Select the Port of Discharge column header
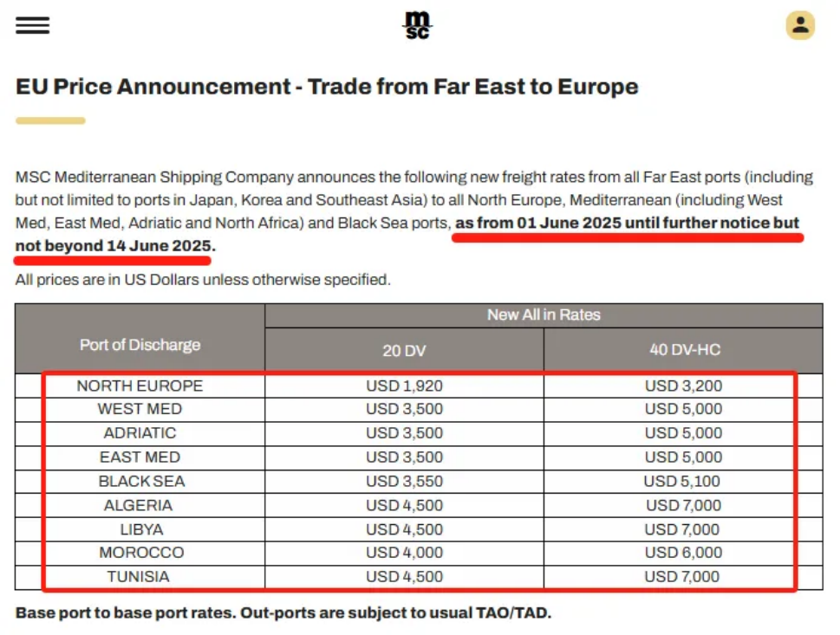 coord(140,345)
